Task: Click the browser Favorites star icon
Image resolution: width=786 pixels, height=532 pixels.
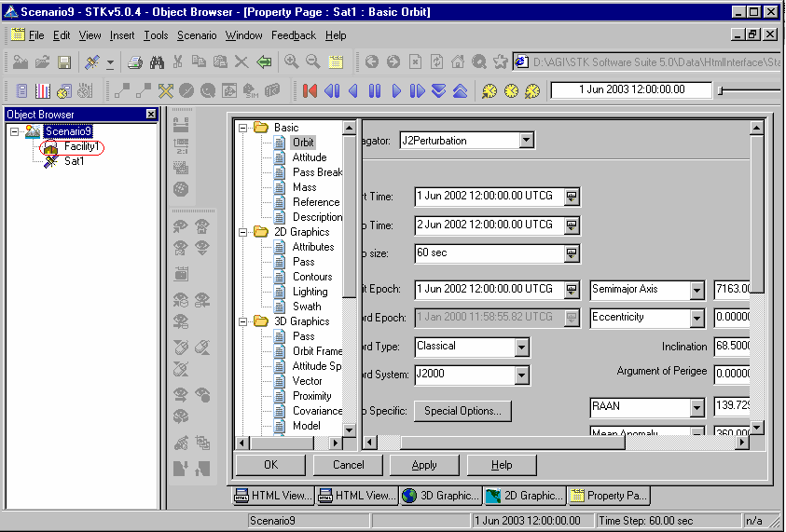Action: [501, 62]
